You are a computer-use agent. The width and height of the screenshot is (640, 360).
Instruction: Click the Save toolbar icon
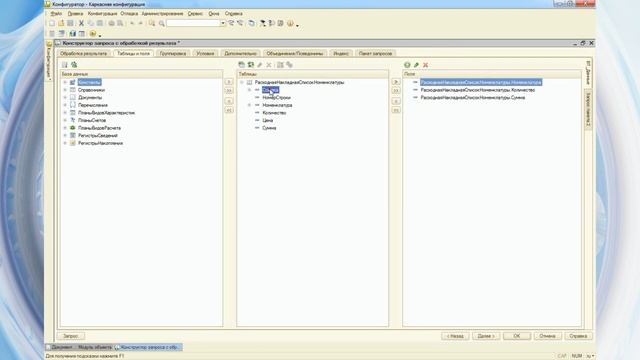coord(70,24)
